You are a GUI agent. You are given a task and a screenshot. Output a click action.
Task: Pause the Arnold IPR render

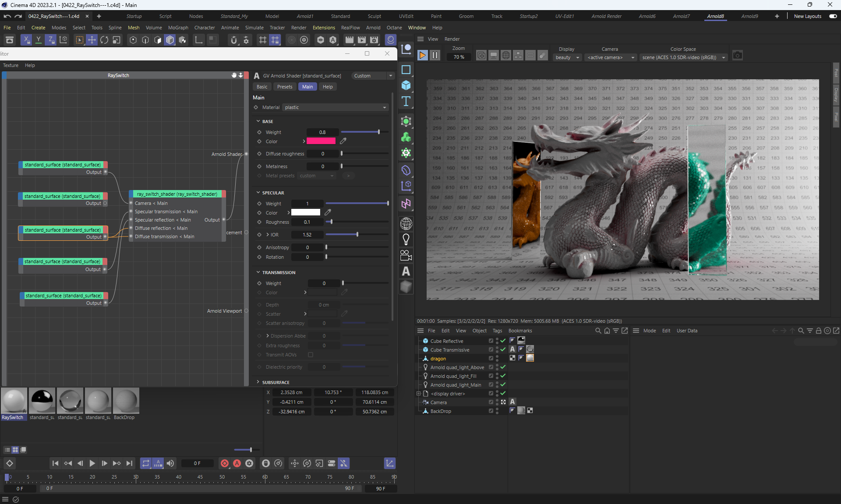[435, 56]
